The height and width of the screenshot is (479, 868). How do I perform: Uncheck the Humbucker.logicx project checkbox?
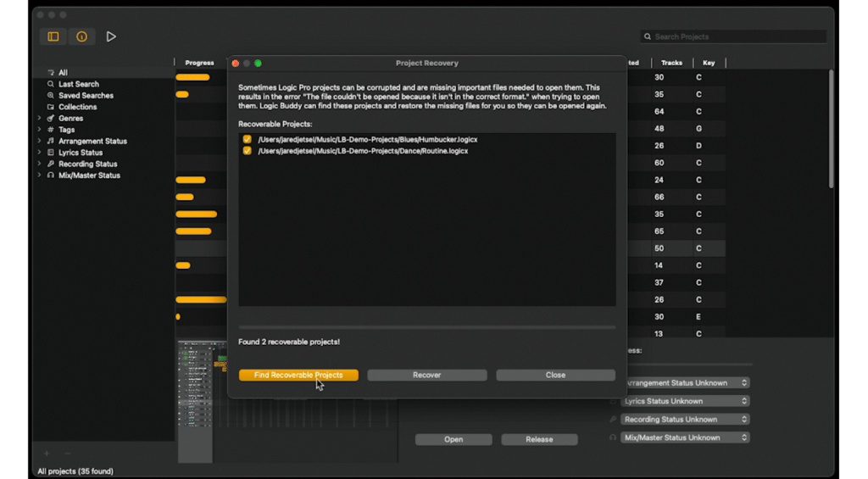pyautogui.click(x=248, y=139)
